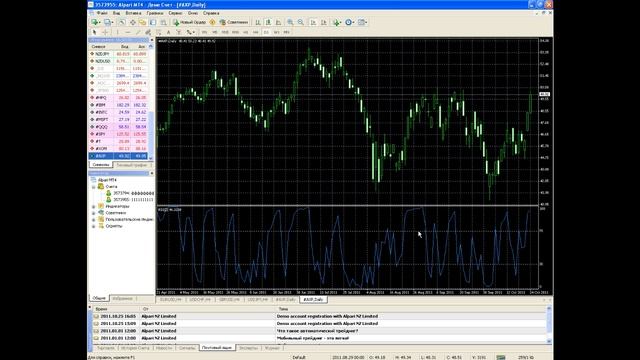Open the Arrows drawing tool dropdown
The height and width of the screenshot is (360, 640).
pos(190,32)
